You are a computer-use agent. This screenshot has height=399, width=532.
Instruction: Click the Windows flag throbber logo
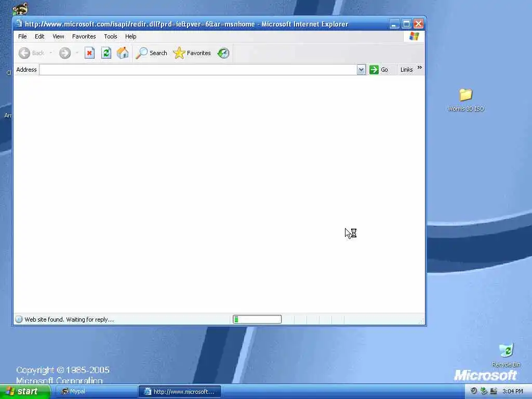coord(414,36)
